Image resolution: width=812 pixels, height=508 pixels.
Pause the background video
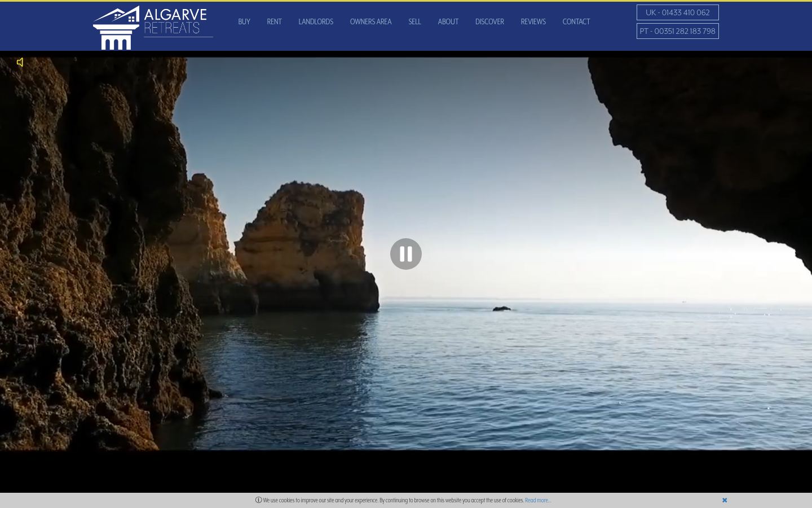(406, 254)
